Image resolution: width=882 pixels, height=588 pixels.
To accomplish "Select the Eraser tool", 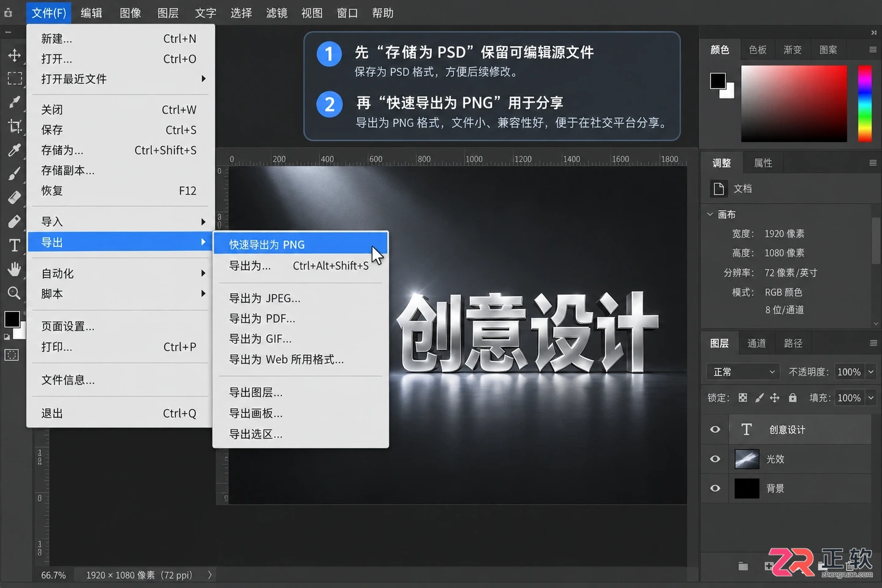I will tap(14, 197).
